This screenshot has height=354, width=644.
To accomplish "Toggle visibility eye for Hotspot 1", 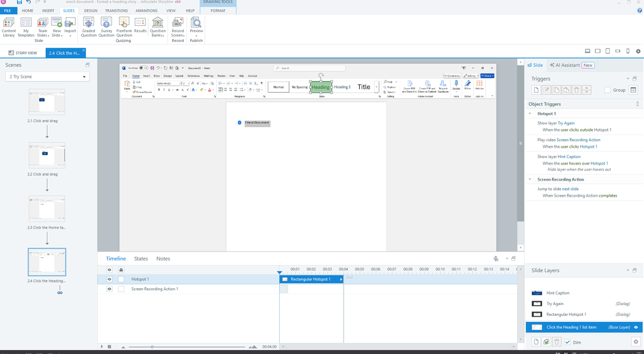I will point(110,279).
